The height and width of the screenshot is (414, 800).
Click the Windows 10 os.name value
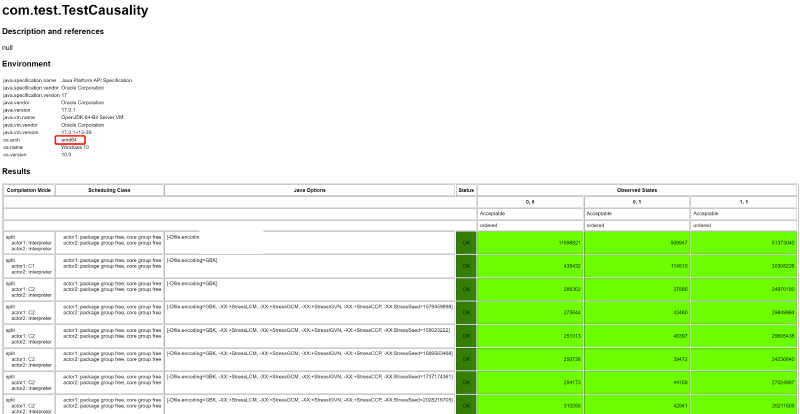(75, 147)
